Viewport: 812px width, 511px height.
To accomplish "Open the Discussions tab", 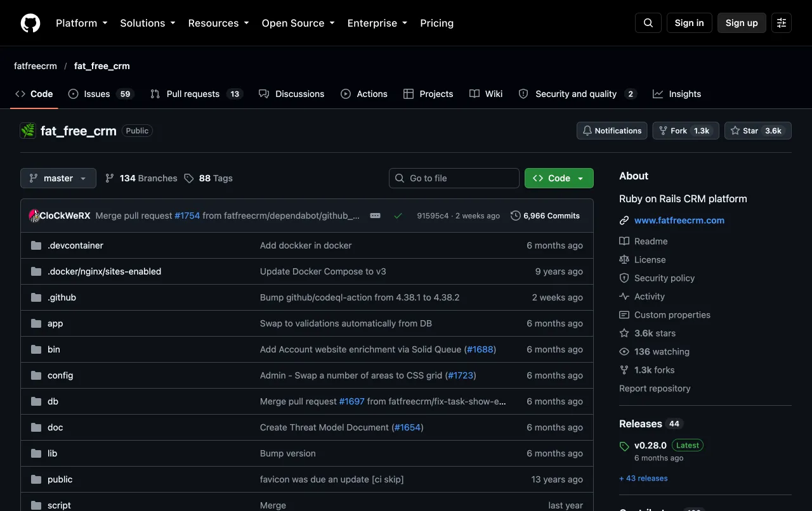I will tap(292, 94).
